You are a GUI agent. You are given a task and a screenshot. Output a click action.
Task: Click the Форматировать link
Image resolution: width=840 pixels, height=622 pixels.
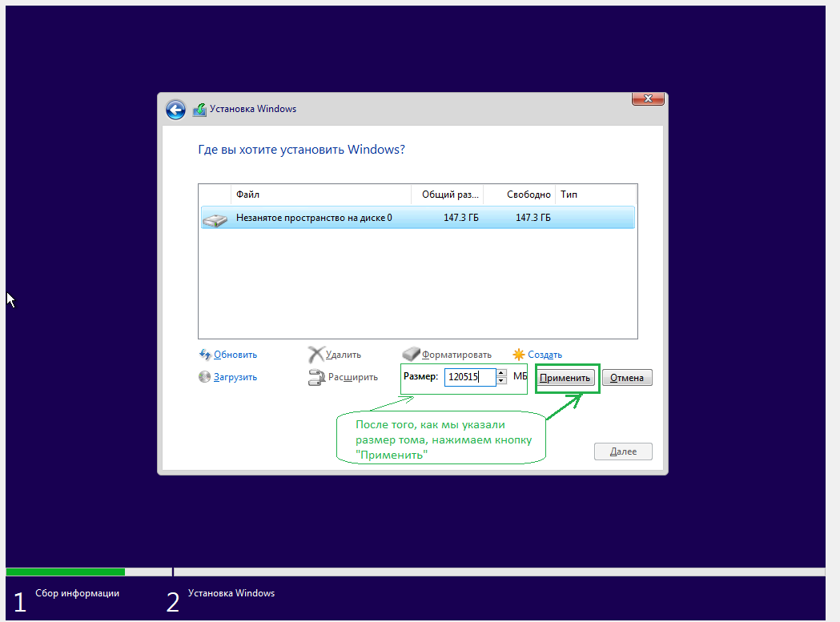(456, 355)
